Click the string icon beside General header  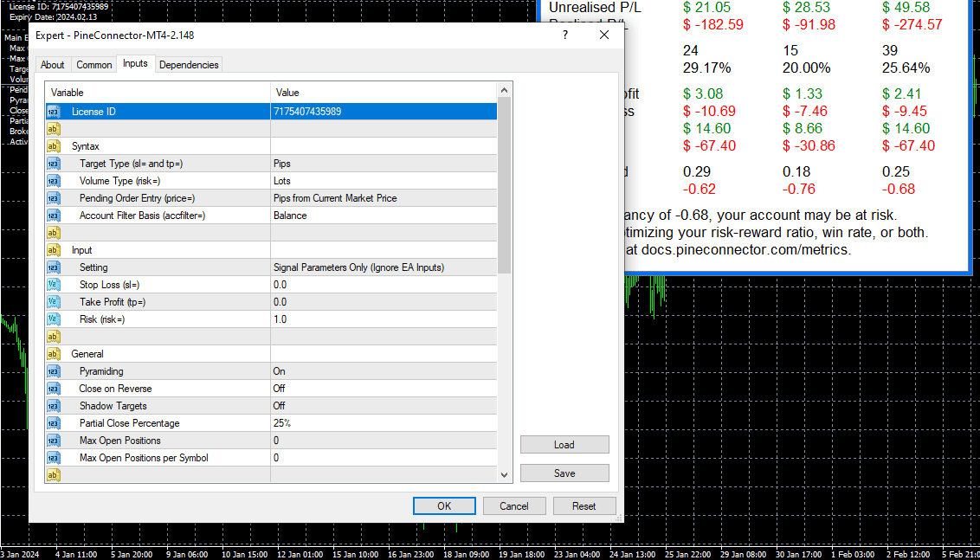[54, 354]
